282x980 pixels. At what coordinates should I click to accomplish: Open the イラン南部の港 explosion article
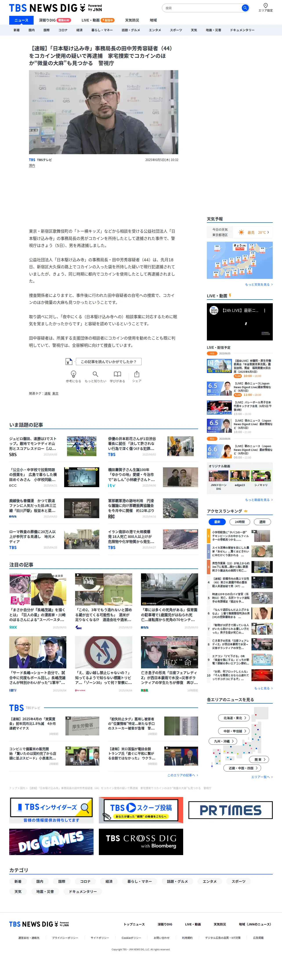(153, 539)
